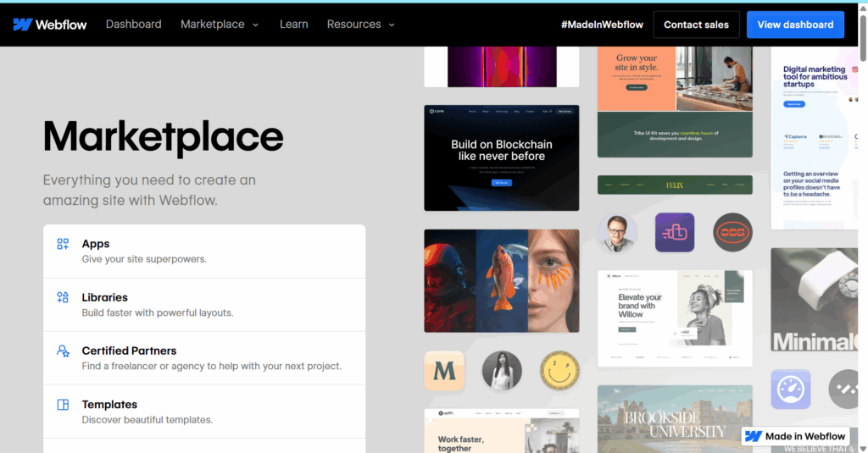Click the Apps grid icon
The image size is (868, 453).
click(63, 244)
